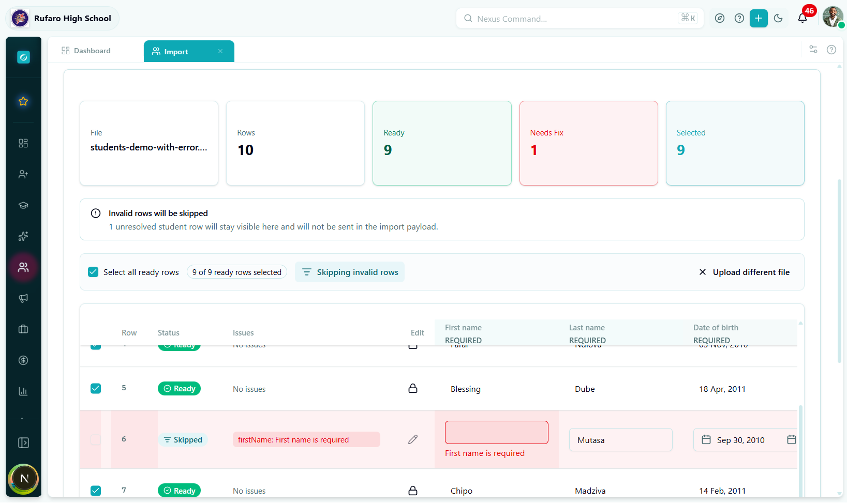The height and width of the screenshot is (504, 847).
Task: Open notifications bell with 46 badge
Action: 803,17
